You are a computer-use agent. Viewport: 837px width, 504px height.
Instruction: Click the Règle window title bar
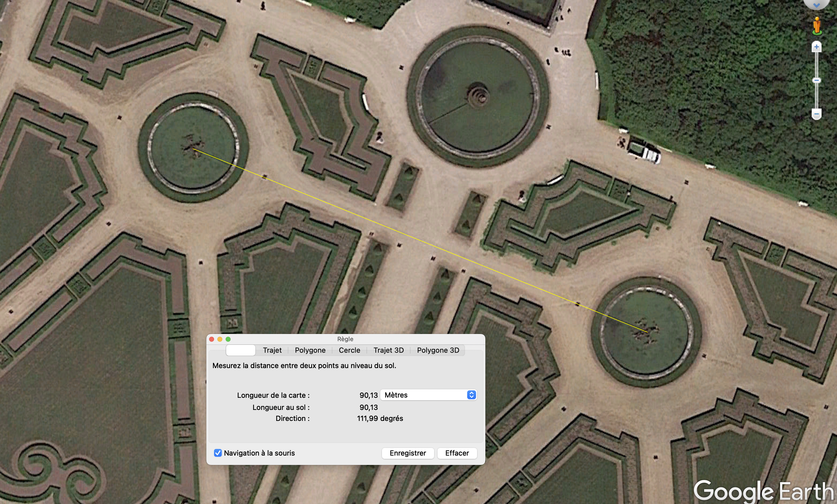(x=345, y=339)
